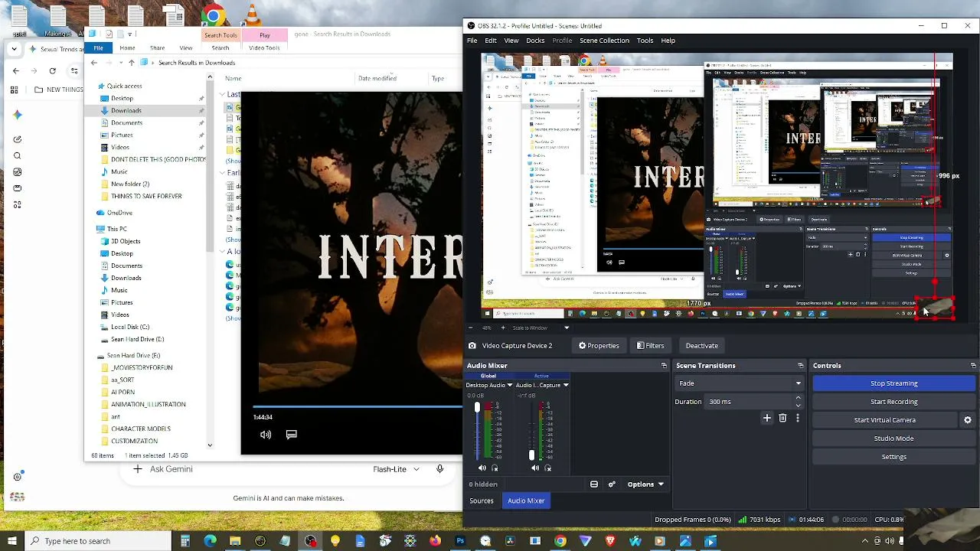Open the Explorer Share ribbon tab

click(x=157, y=47)
